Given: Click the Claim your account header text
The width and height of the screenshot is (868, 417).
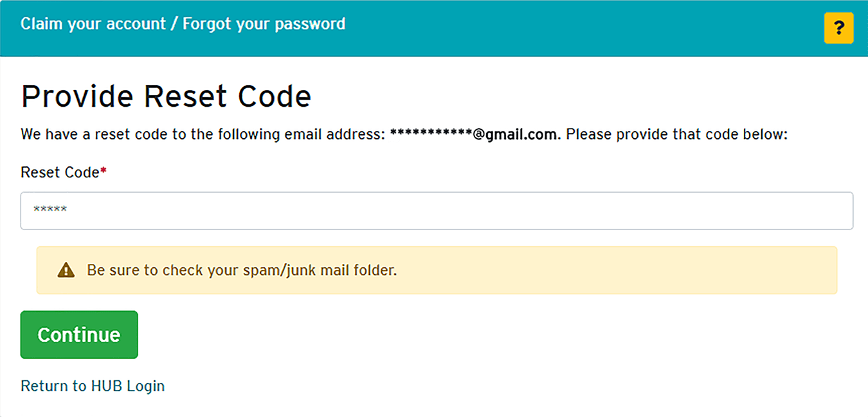Looking at the screenshot, I should 93,24.
